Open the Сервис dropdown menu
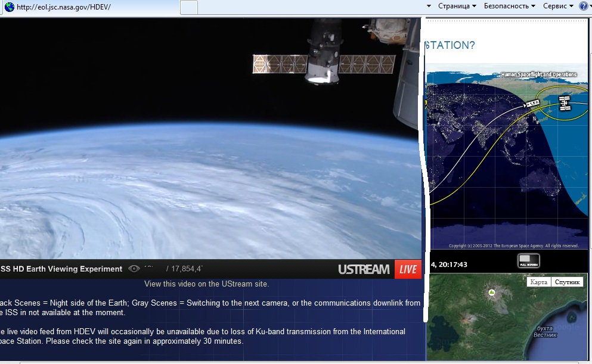Screen dimensions: 592x364 pyautogui.click(x=559, y=6)
